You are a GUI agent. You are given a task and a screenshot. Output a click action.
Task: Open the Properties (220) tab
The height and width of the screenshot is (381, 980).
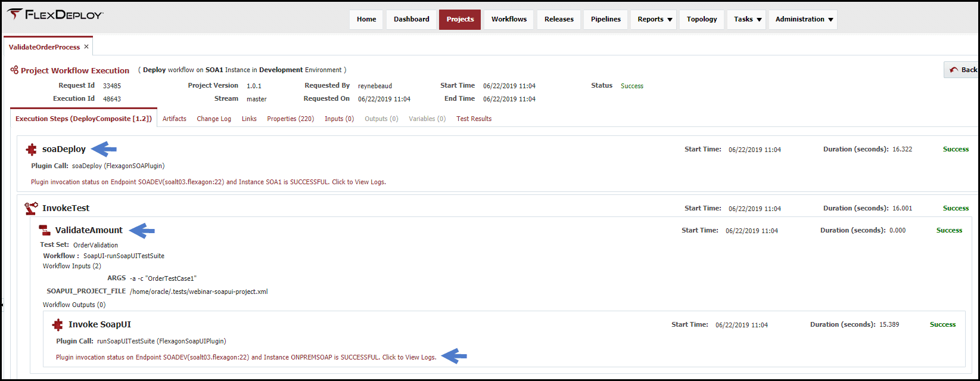(x=291, y=119)
